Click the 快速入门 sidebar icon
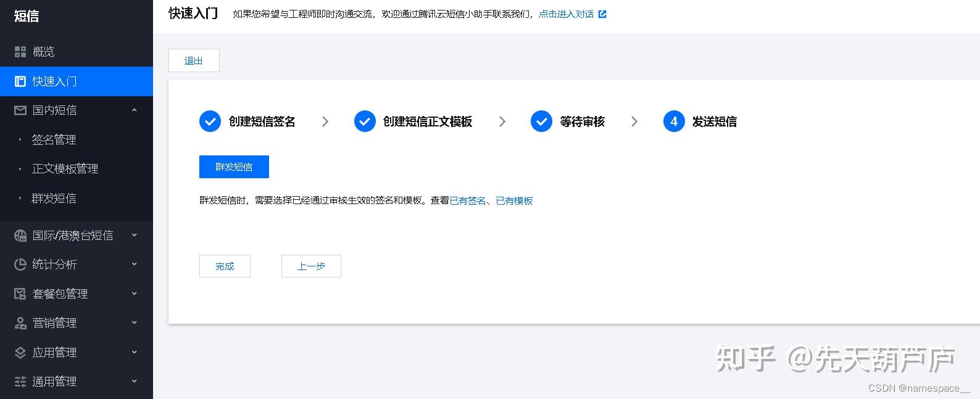The image size is (980, 399). click(x=20, y=81)
